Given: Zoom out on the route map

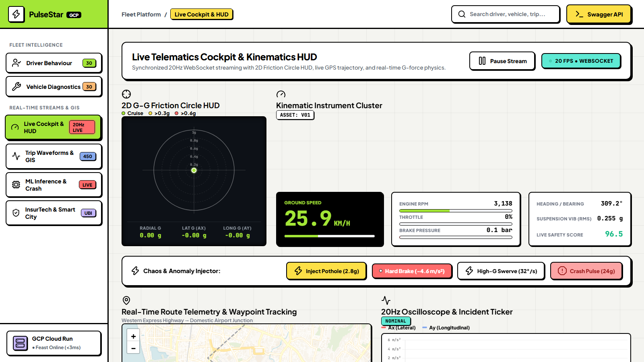Looking at the screenshot, I should pos(133,348).
